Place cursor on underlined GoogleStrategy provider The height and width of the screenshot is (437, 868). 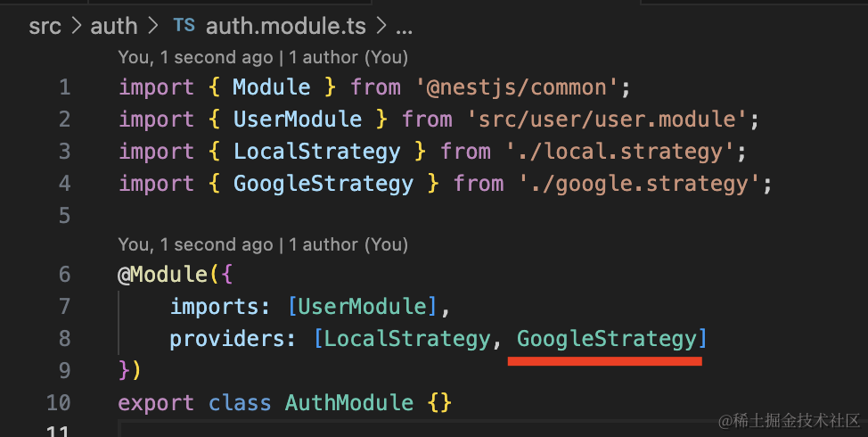[606, 339]
